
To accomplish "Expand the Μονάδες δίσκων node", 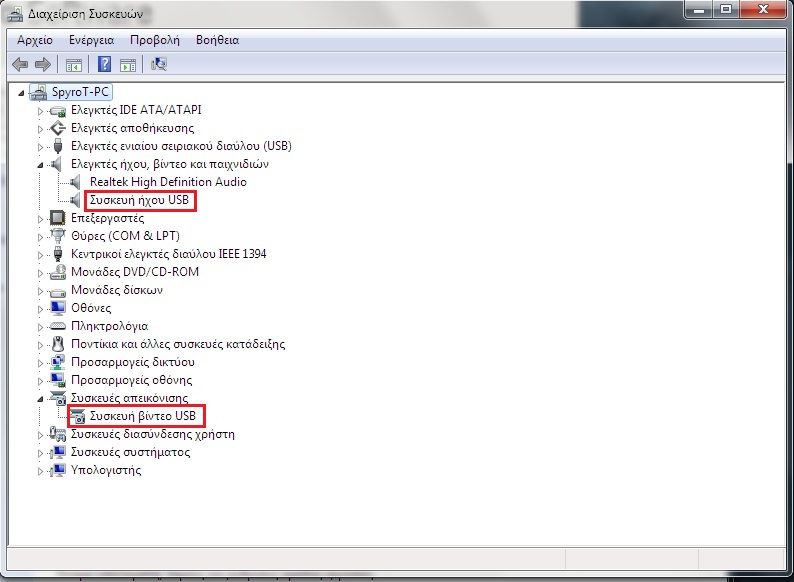I will (40, 291).
